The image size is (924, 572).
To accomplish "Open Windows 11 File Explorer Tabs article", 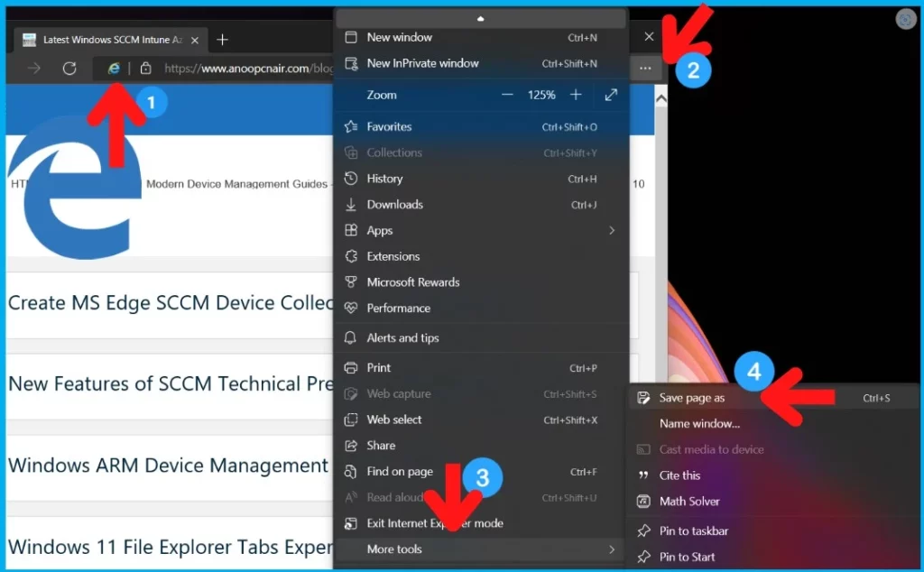I will tap(171, 547).
